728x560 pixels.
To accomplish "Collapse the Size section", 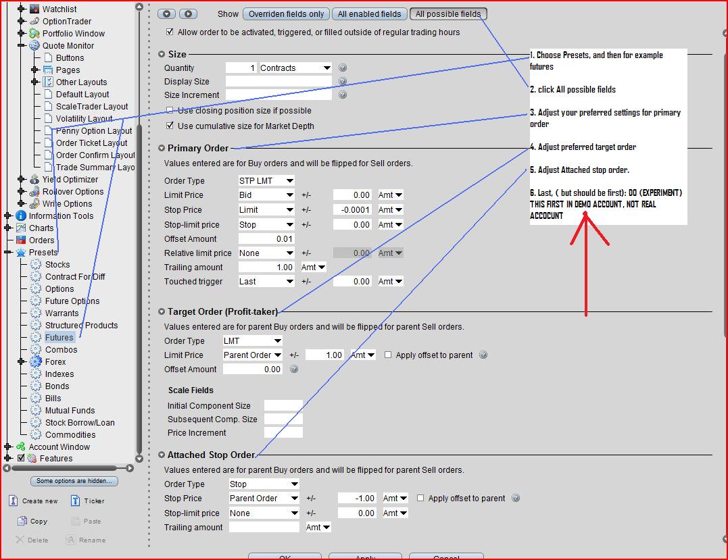I will coord(162,54).
